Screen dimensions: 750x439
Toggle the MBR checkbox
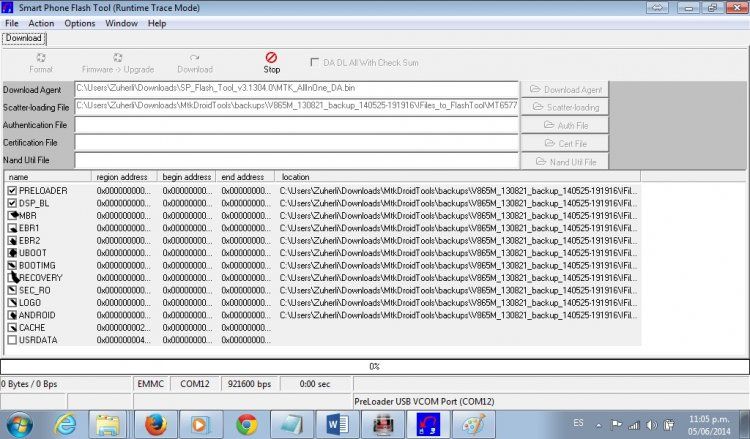coord(12,215)
